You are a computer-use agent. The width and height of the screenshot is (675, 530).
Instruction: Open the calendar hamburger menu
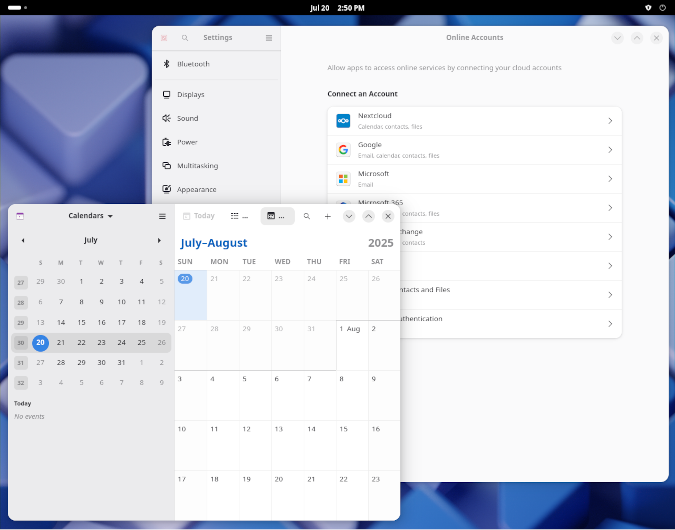pyautogui.click(x=162, y=216)
